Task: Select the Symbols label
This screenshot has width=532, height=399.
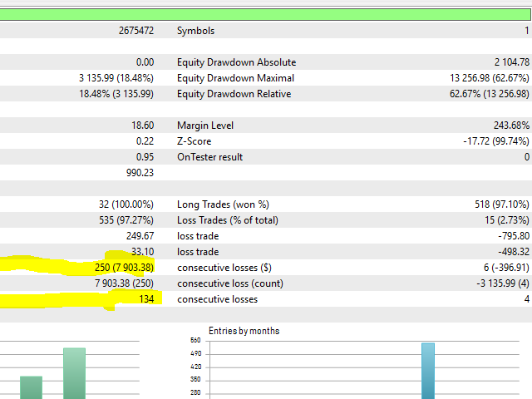Action: tap(195, 31)
